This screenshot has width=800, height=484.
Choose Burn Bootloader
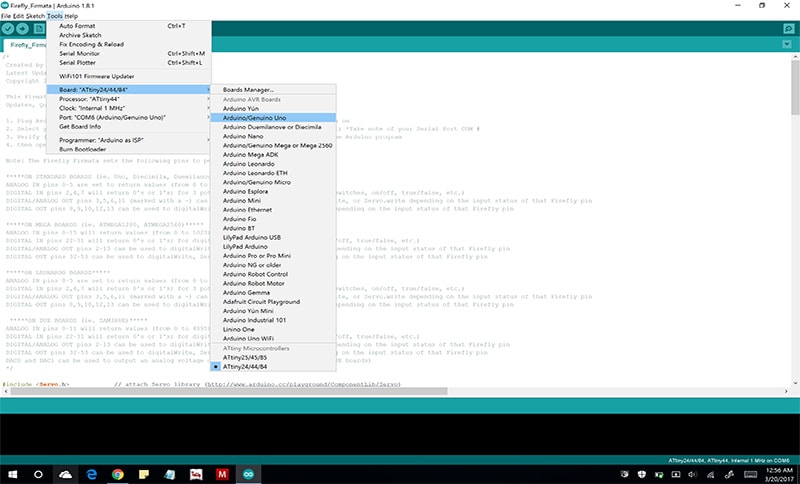129,149
